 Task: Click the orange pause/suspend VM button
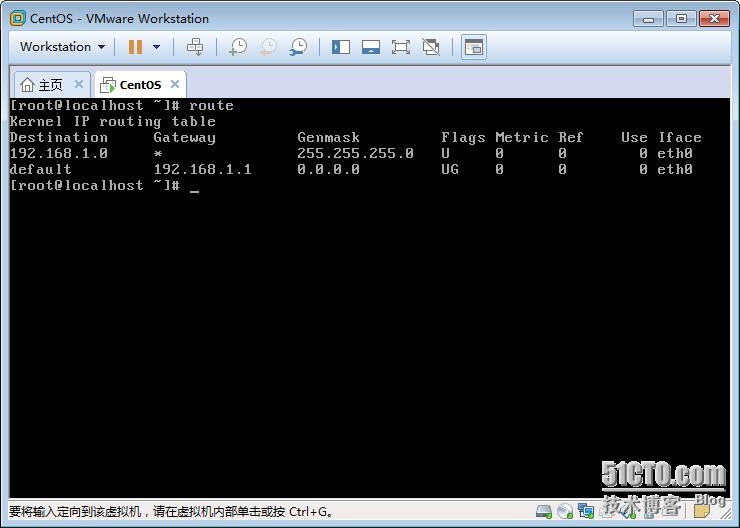[135, 47]
